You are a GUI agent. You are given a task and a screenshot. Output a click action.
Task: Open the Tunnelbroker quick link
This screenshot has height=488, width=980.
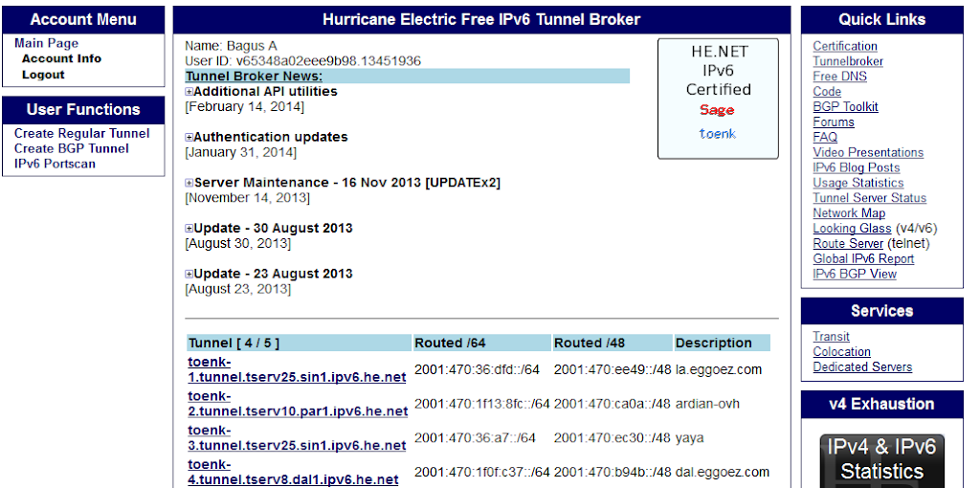click(848, 61)
